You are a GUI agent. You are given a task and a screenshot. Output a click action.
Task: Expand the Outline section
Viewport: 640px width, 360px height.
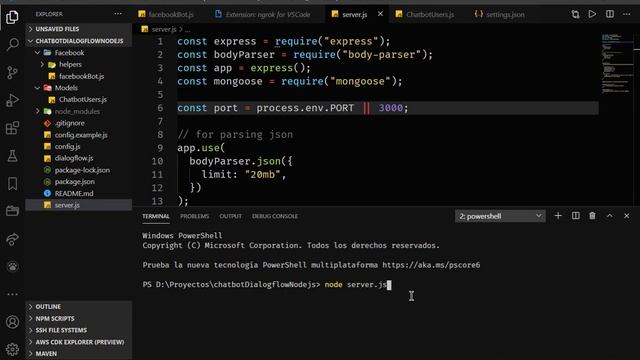coord(79,307)
